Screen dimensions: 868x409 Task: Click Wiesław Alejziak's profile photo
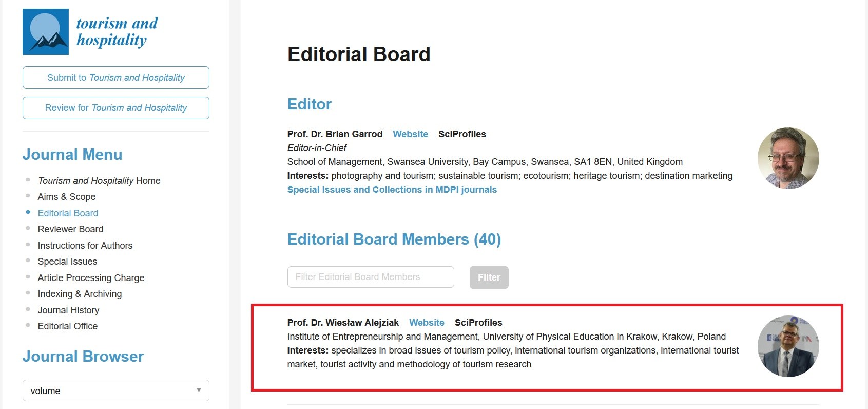(788, 346)
